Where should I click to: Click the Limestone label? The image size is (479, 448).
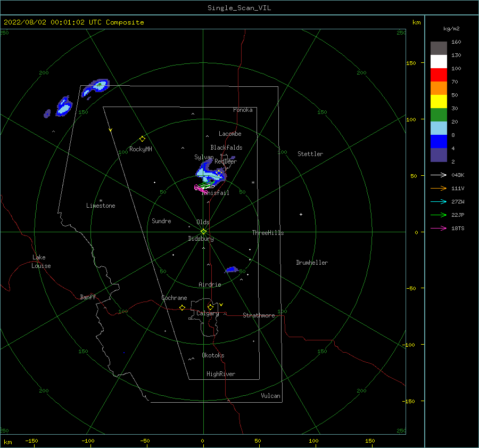click(101, 206)
